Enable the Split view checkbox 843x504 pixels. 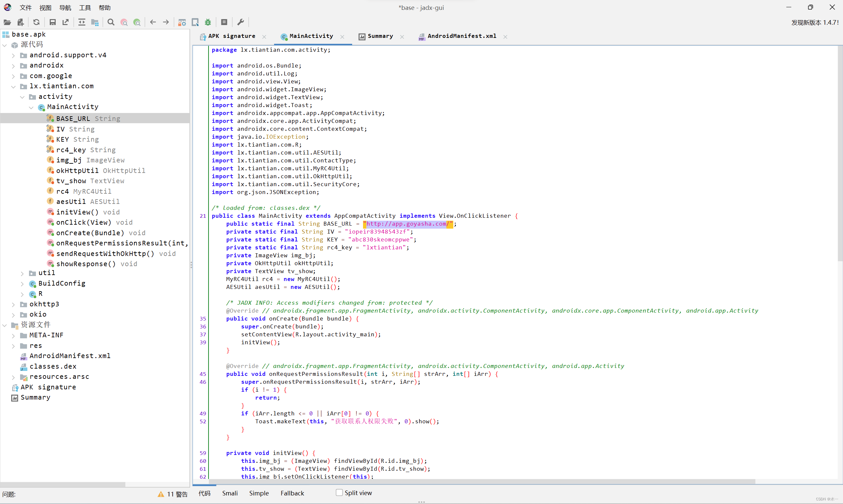[x=339, y=492]
